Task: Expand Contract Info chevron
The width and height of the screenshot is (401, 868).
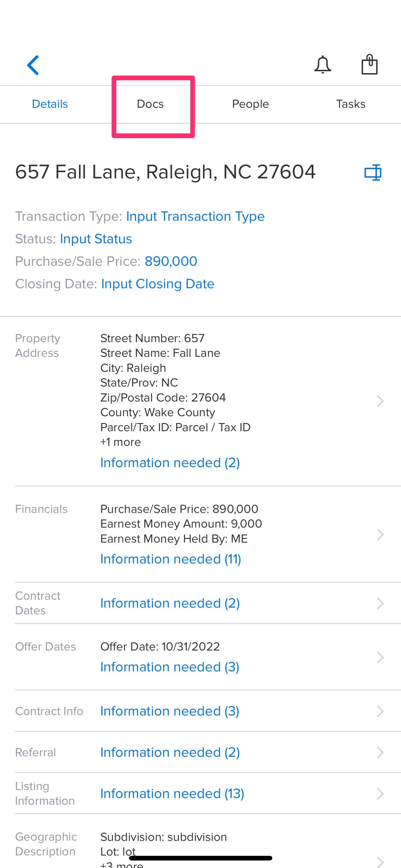Action: coord(380,711)
